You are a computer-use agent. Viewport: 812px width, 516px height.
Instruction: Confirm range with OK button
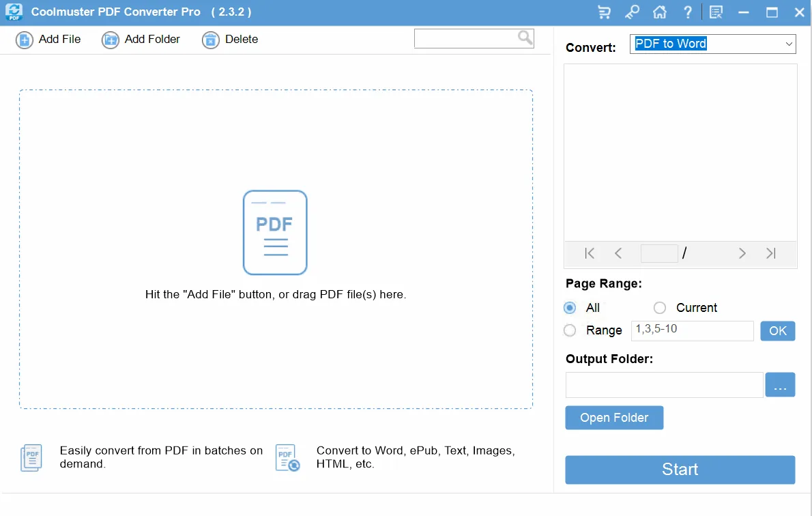point(778,331)
